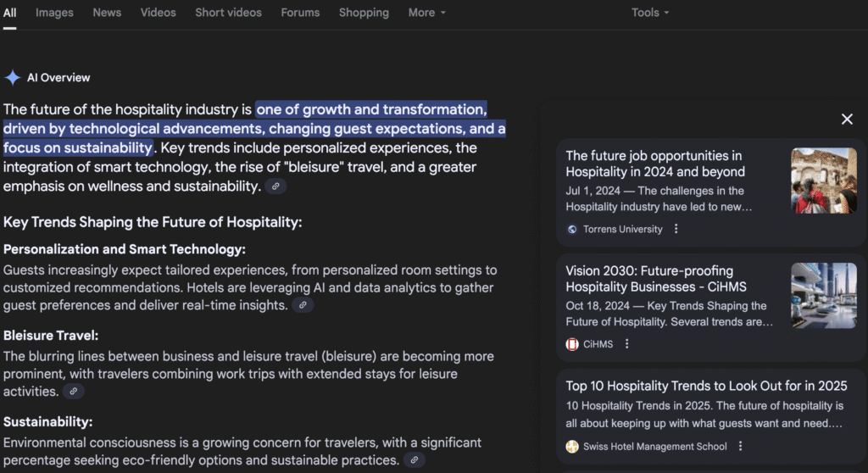Select the Forums tab
This screenshot has width=868, height=473.
pos(300,13)
